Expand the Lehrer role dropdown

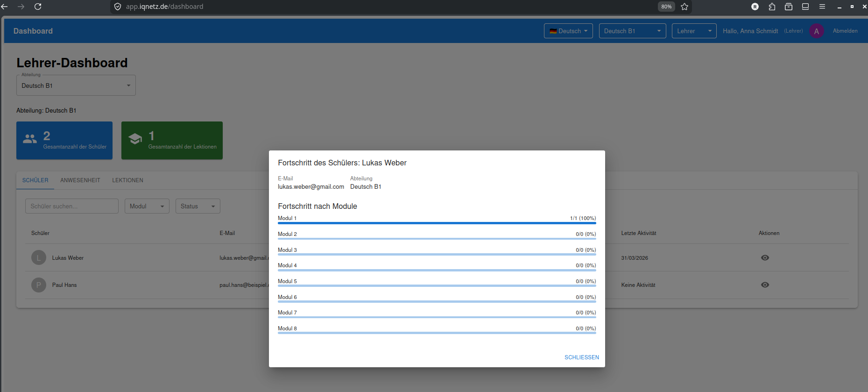(694, 31)
